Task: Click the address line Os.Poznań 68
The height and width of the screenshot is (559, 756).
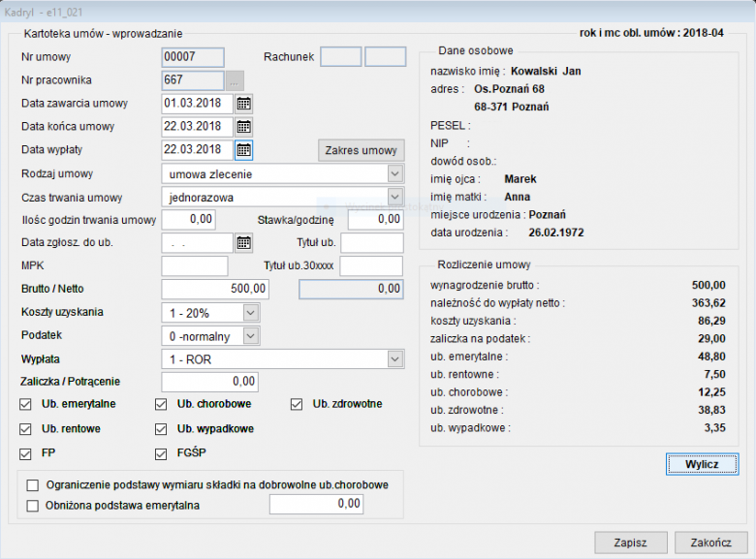Action: coord(509,89)
